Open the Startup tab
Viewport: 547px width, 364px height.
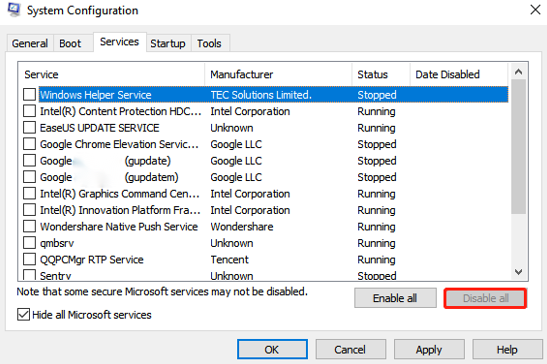[168, 43]
